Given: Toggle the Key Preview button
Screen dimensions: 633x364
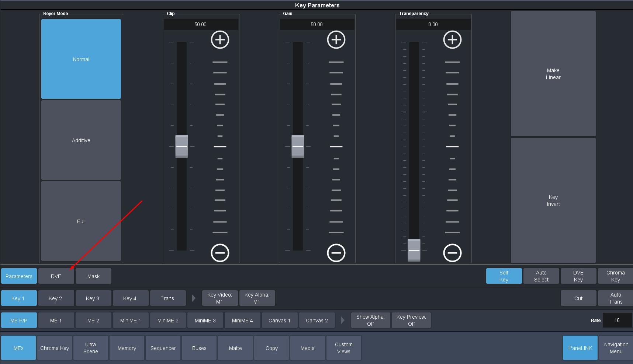Looking at the screenshot, I should [x=411, y=320].
